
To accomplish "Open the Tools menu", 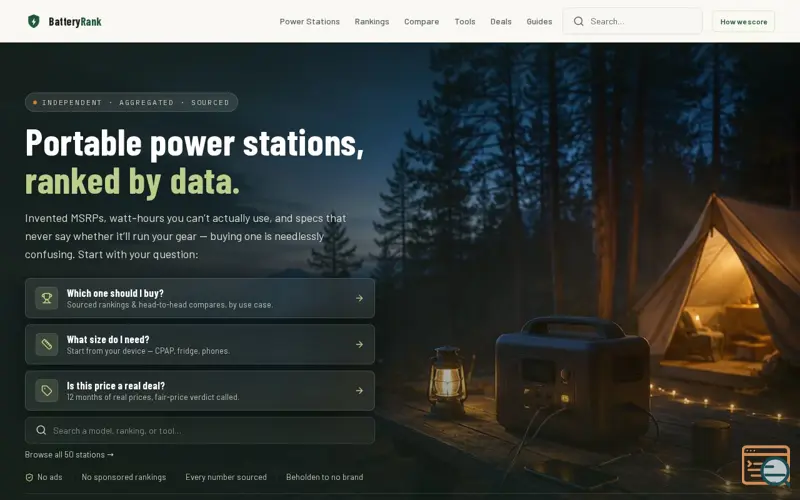I will 465,21.
